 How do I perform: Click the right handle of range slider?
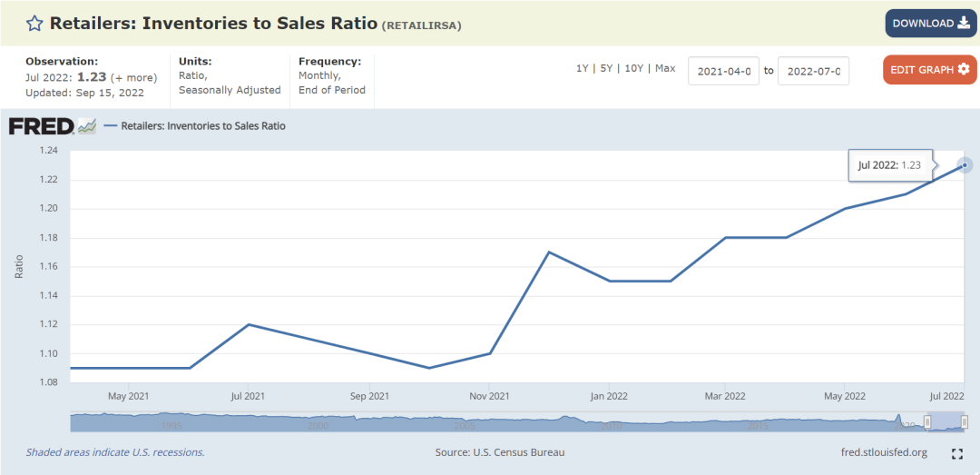[964, 421]
